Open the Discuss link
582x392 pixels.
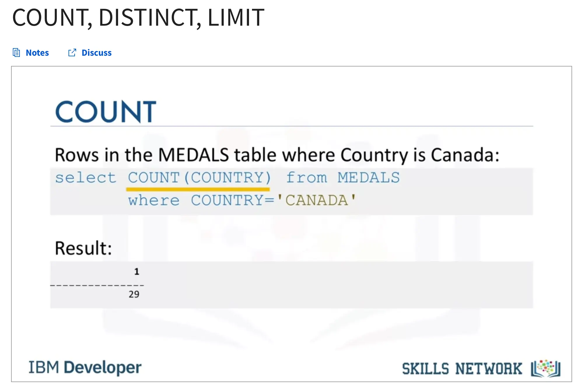click(97, 53)
